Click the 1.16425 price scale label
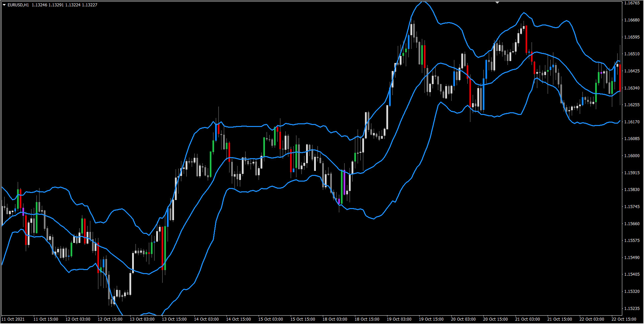644x324 pixels. (x=632, y=71)
